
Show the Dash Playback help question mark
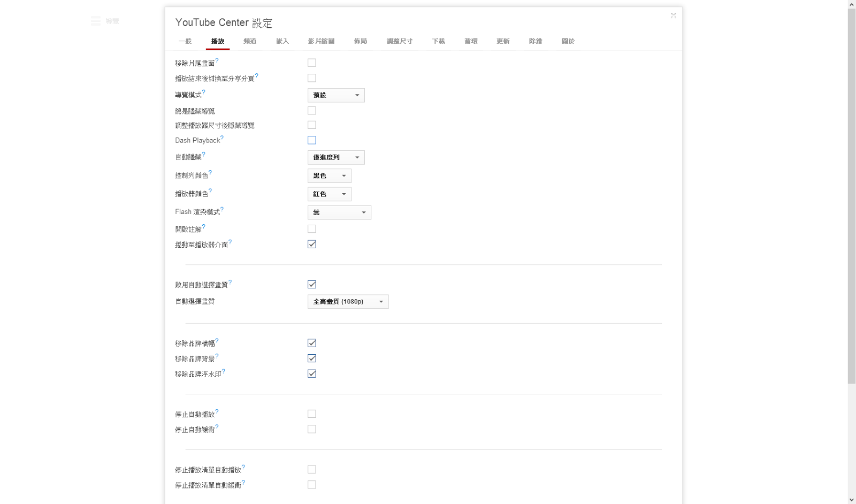click(222, 138)
